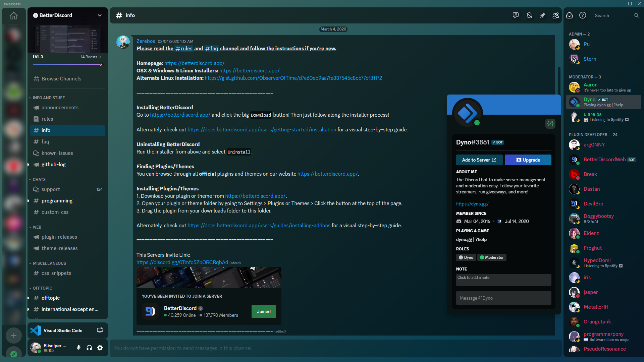Click the Help question mark icon
Viewport: 644px width, 362px height.
(x=583, y=15)
